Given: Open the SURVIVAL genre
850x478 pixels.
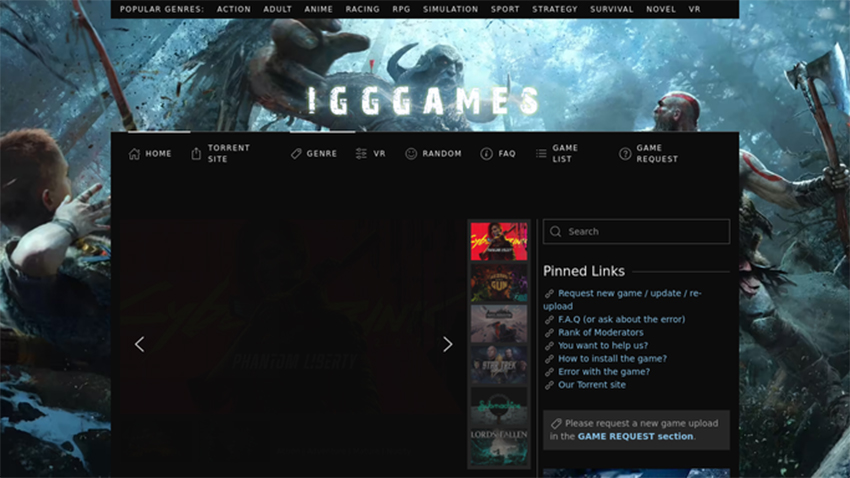Looking at the screenshot, I should 611,9.
